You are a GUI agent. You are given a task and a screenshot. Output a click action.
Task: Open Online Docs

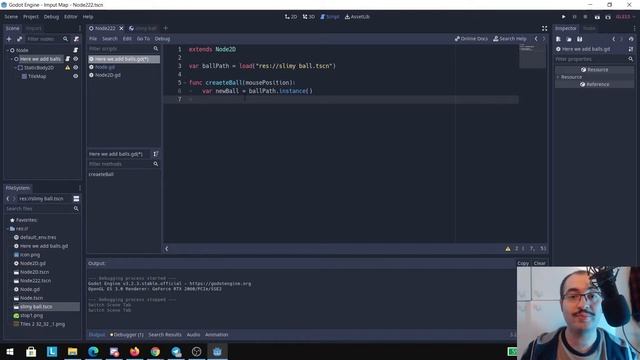tap(471, 39)
